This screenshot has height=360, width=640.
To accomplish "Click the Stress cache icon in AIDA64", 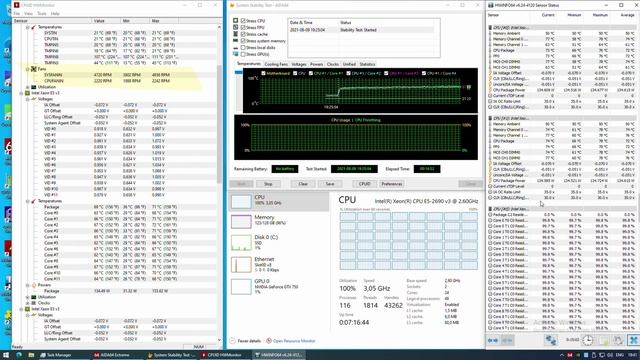I will [x=236, y=34].
